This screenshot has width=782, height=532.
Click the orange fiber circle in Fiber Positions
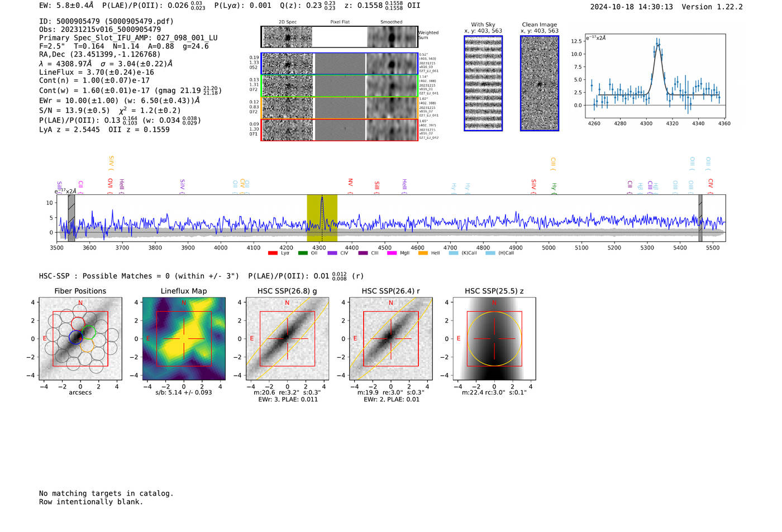click(x=87, y=345)
